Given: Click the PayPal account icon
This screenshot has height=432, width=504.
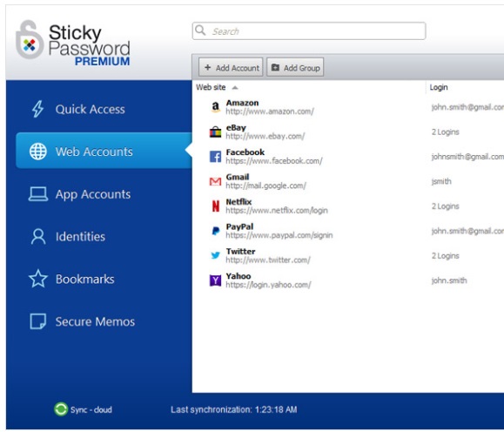Looking at the screenshot, I should (216, 231).
